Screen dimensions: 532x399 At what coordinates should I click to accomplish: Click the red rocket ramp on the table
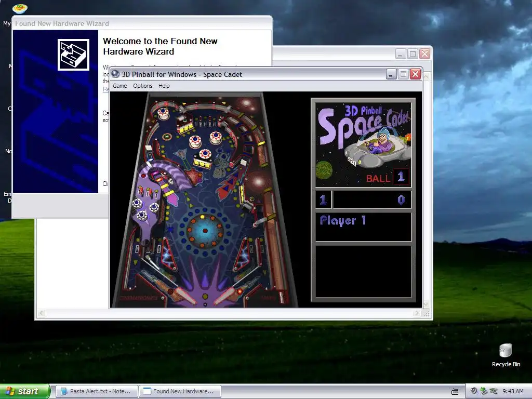(x=230, y=185)
